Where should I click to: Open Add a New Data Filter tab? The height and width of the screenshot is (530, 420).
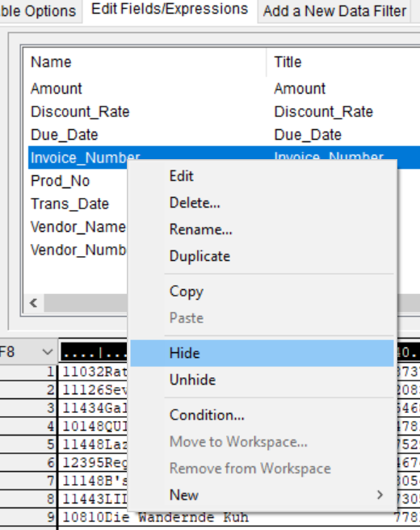[x=334, y=11]
